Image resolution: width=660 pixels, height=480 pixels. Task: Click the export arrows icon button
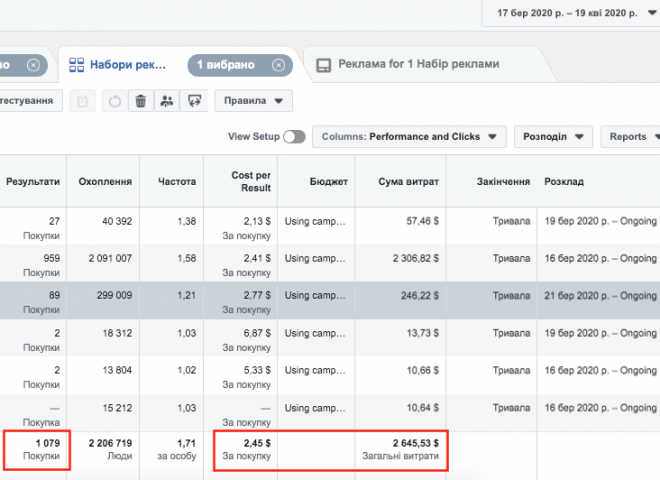click(x=194, y=101)
